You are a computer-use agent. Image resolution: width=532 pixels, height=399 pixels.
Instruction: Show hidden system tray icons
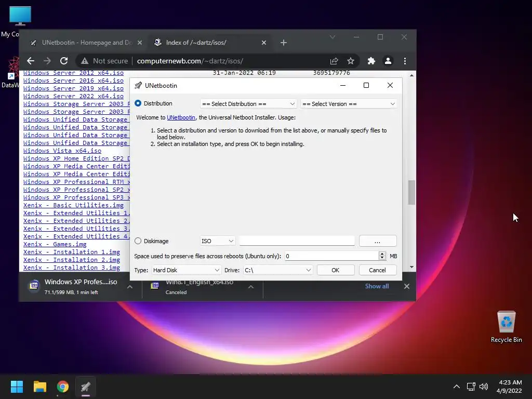coord(457,387)
